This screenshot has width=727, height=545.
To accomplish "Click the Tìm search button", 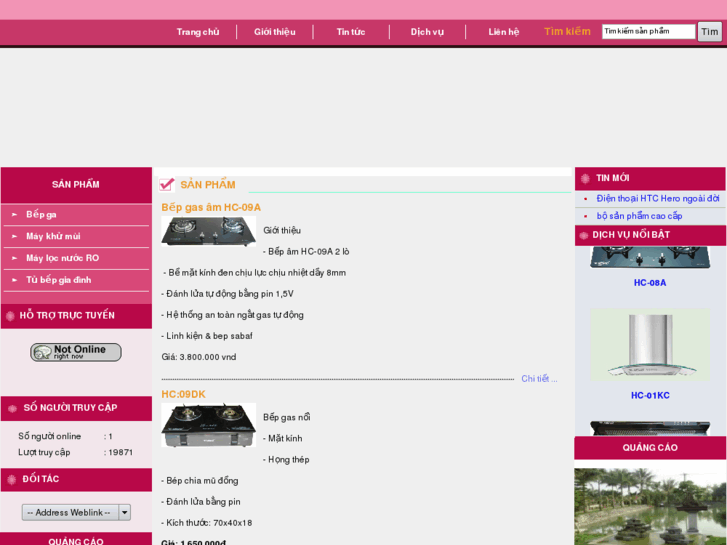I will [x=710, y=32].
